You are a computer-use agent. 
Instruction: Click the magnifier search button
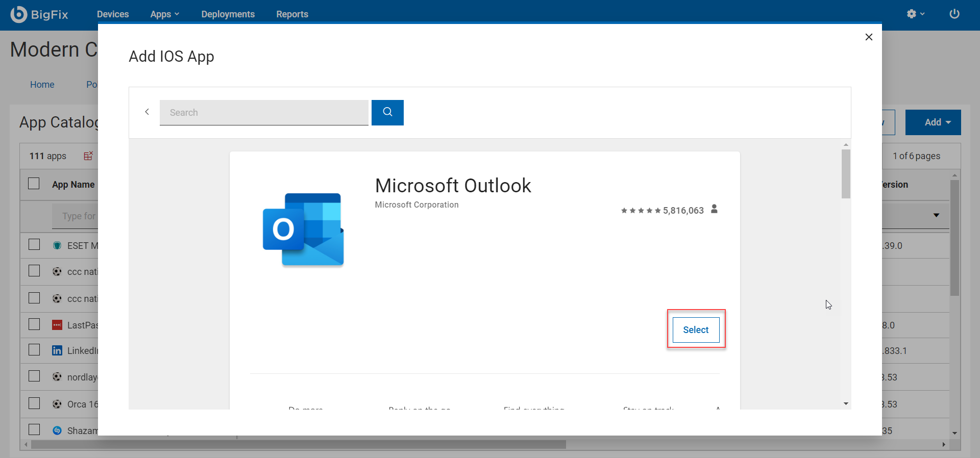(x=387, y=112)
